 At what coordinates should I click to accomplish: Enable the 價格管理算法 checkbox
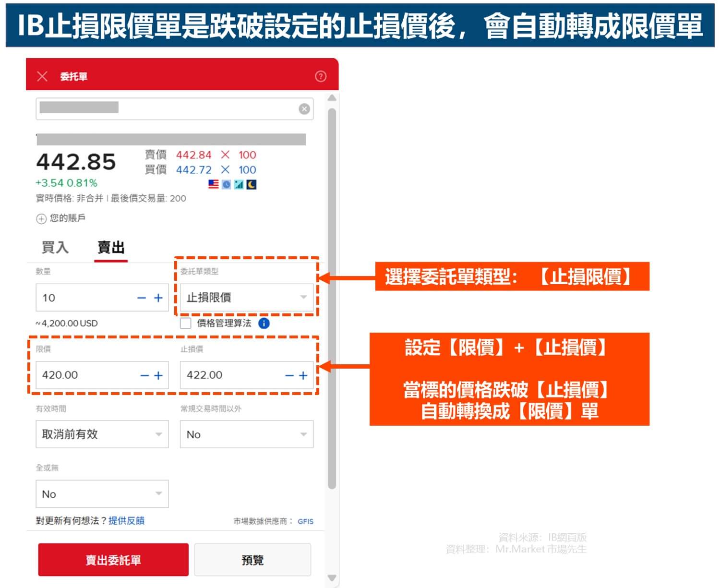pos(186,323)
